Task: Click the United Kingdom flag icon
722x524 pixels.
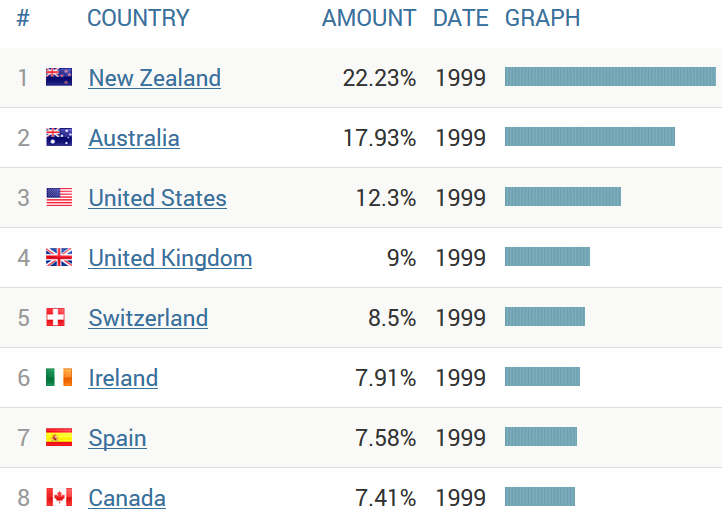Action: [59, 257]
